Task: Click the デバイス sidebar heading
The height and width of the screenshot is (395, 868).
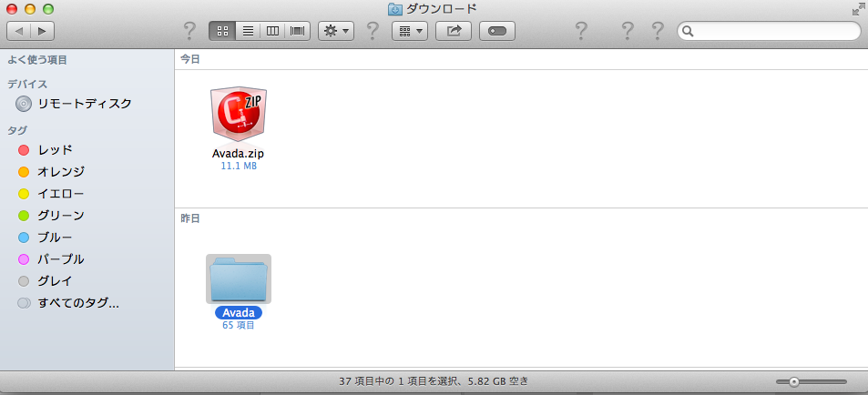Action: [x=27, y=84]
